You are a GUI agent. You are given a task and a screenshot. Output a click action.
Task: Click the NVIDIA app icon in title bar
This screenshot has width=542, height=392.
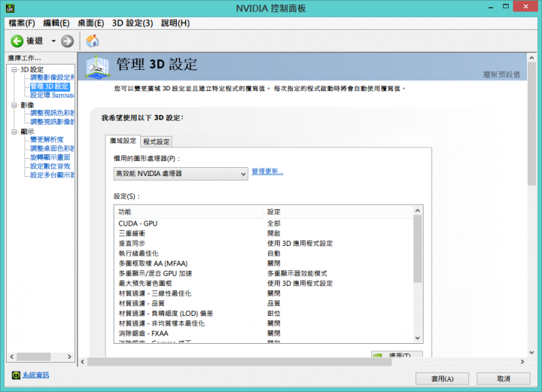(x=11, y=8)
